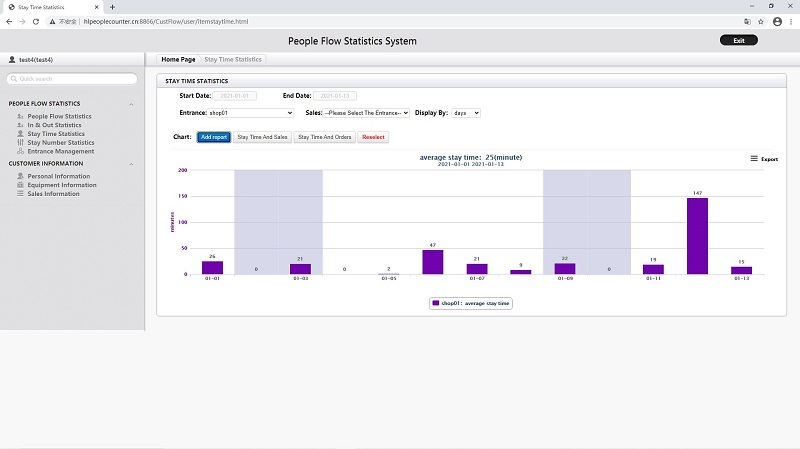Click the Personal Information sidebar icon

pos(20,176)
